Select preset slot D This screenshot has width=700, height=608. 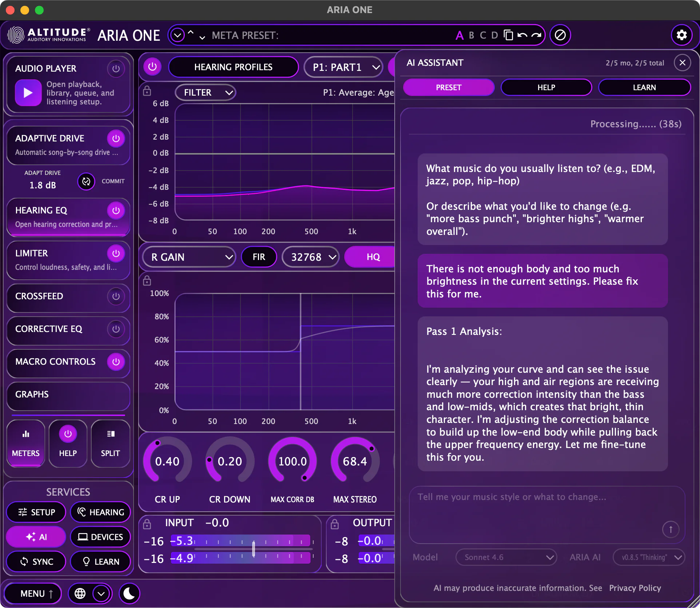[494, 35]
